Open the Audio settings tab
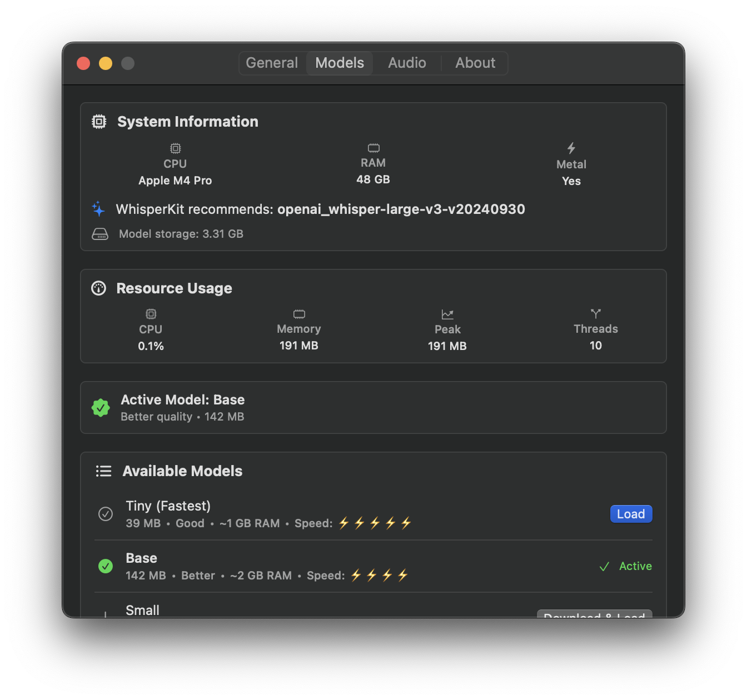This screenshot has height=700, width=747. (x=407, y=63)
